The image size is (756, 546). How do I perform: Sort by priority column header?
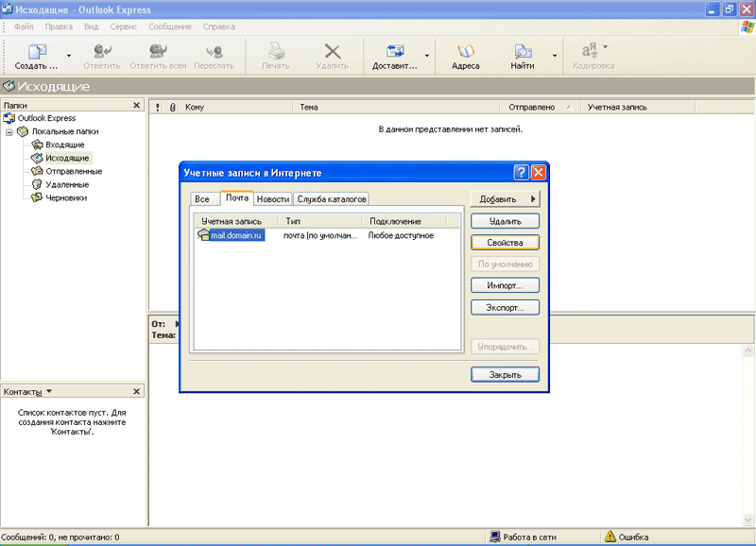(x=157, y=107)
